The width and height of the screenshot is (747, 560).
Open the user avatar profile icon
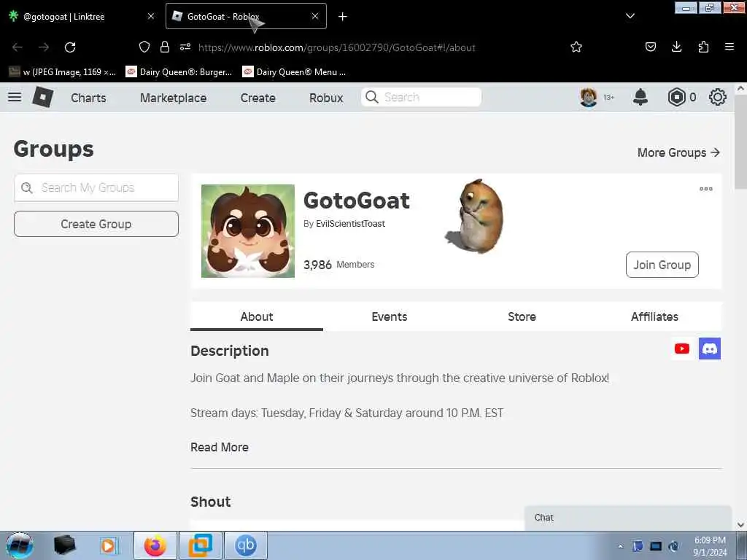point(589,97)
